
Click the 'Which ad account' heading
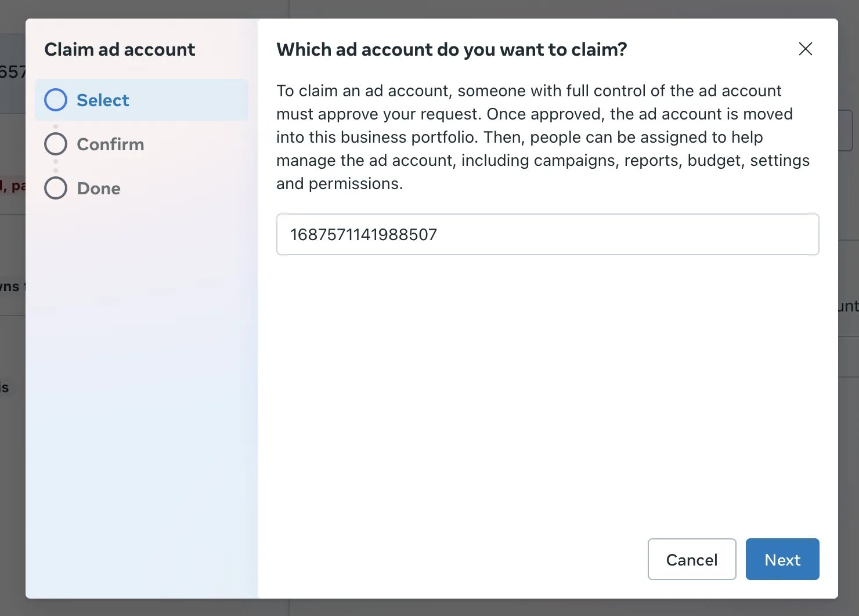[x=452, y=50]
